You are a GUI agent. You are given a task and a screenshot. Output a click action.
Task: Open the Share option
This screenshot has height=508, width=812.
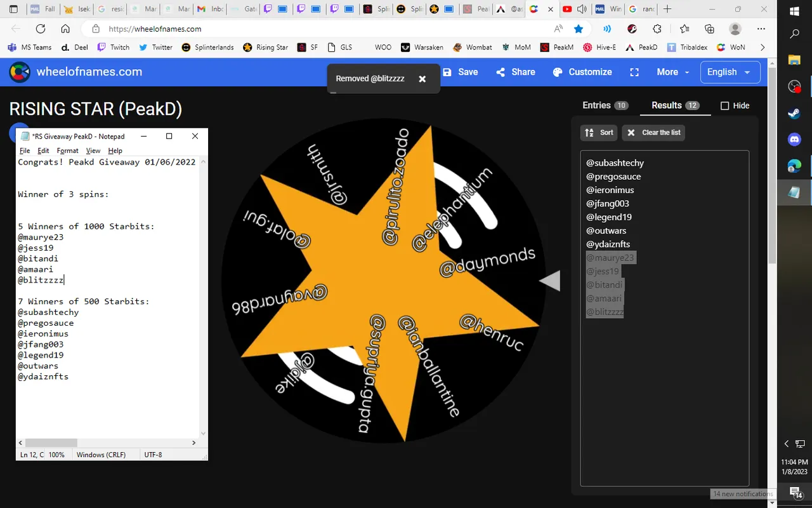point(516,72)
